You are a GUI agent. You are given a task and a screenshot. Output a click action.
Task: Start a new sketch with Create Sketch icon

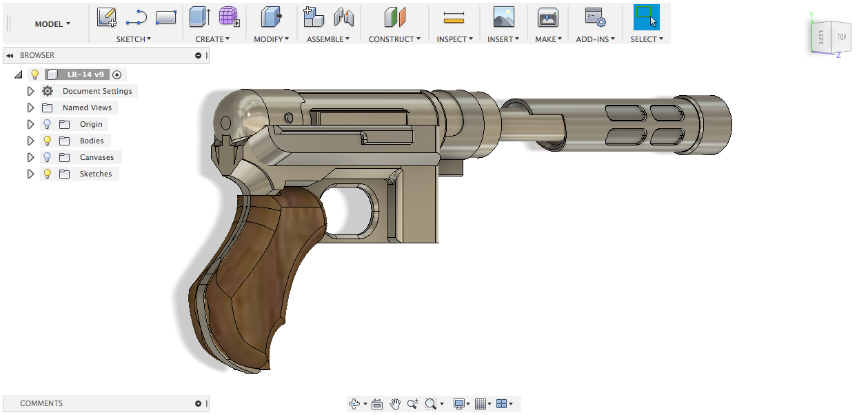106,17
